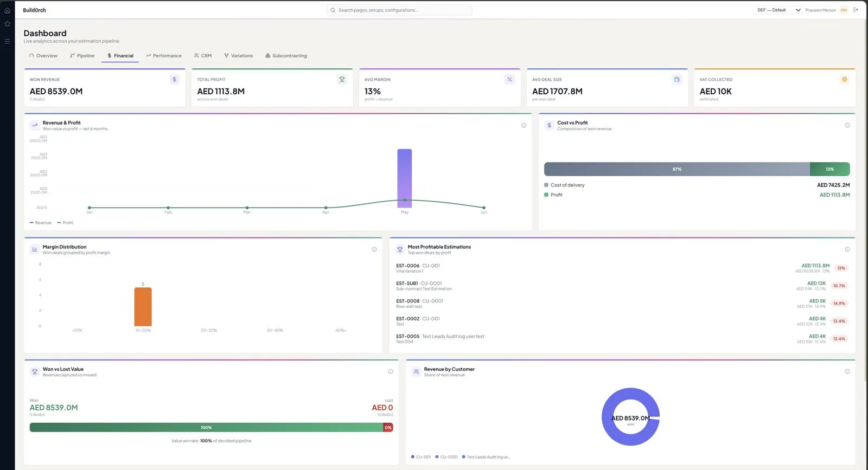Click the people icon beside Revenue by Customer
This screenshot has height=470, width=868.
tap(416, 371)
